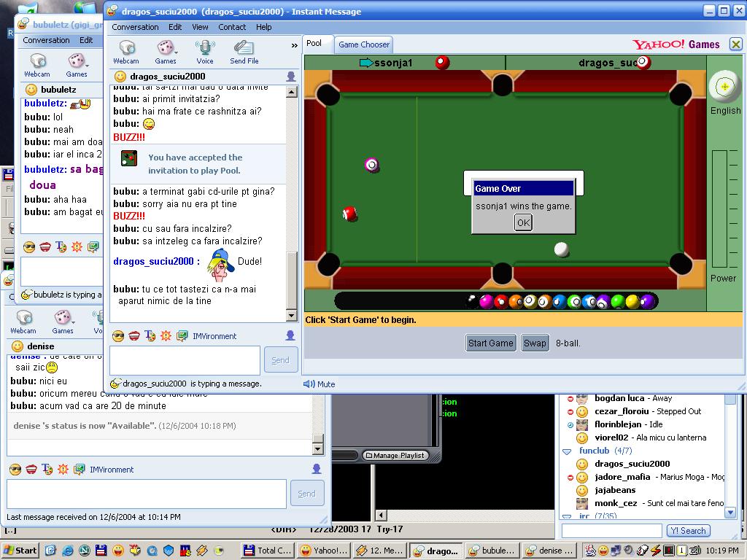Click the Swap button

tap(535, 343)
